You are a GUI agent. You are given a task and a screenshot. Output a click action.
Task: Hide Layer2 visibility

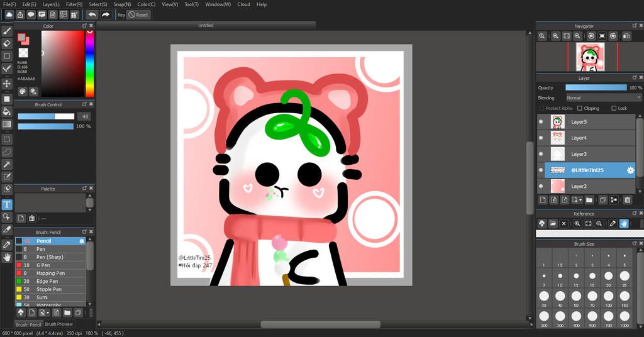click(541, 186)
